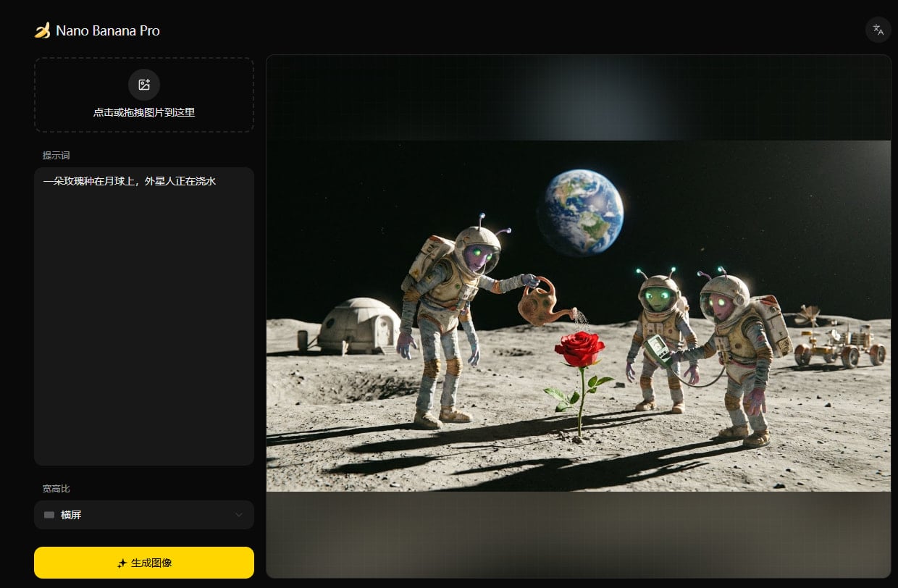Click the 提示词 label
The width and height of the screenshot is (898, 588).
tap(56, 156)
